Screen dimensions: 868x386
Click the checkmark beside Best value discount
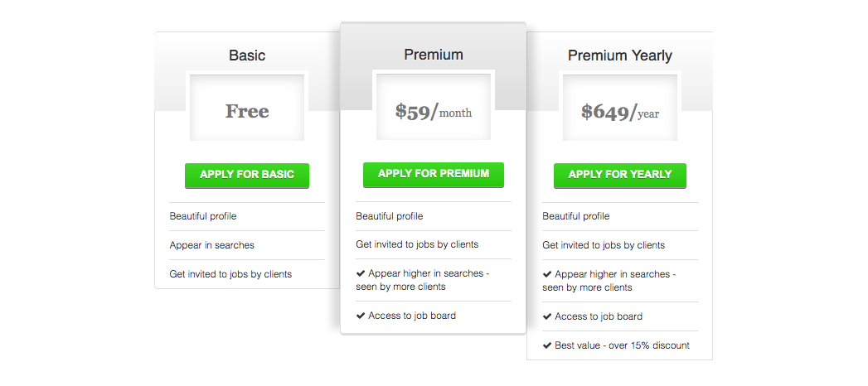click(547, 345)
